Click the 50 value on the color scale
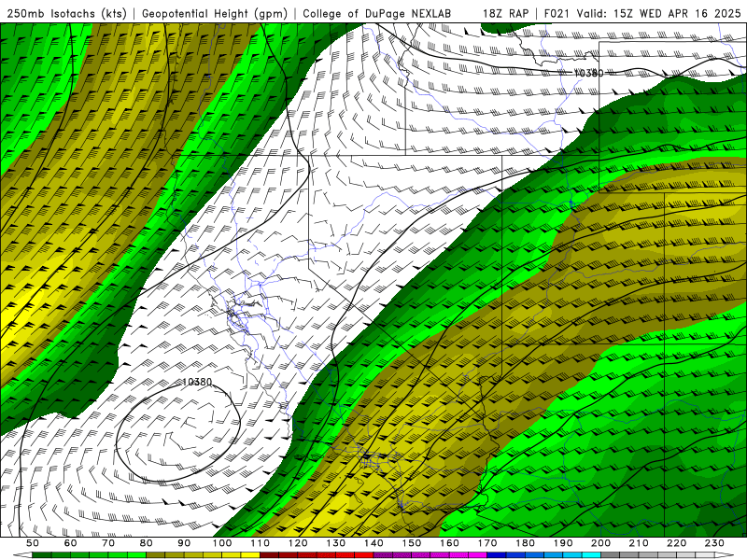The height and width of the screenshot is (560, 747). (x=33, y=543)
